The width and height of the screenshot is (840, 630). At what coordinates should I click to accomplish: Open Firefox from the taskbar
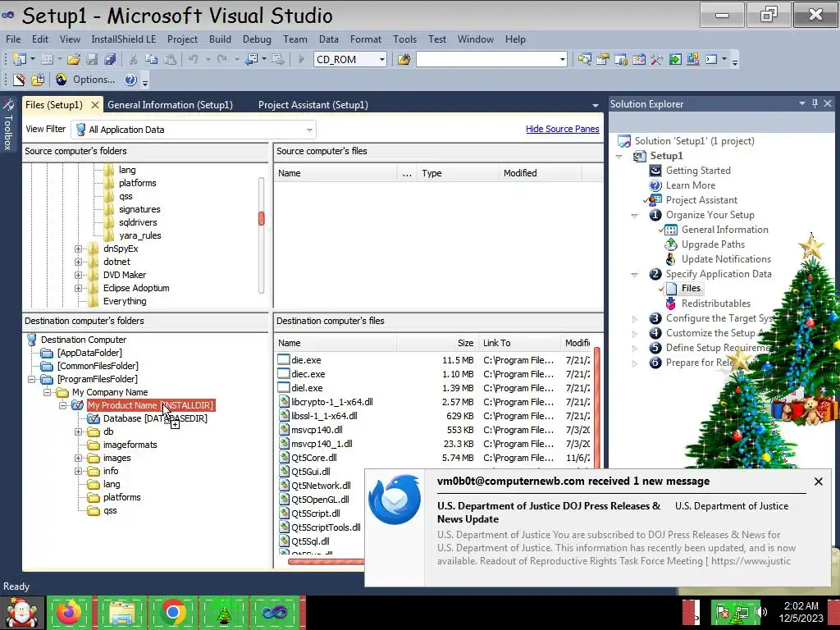click(69, 612)
